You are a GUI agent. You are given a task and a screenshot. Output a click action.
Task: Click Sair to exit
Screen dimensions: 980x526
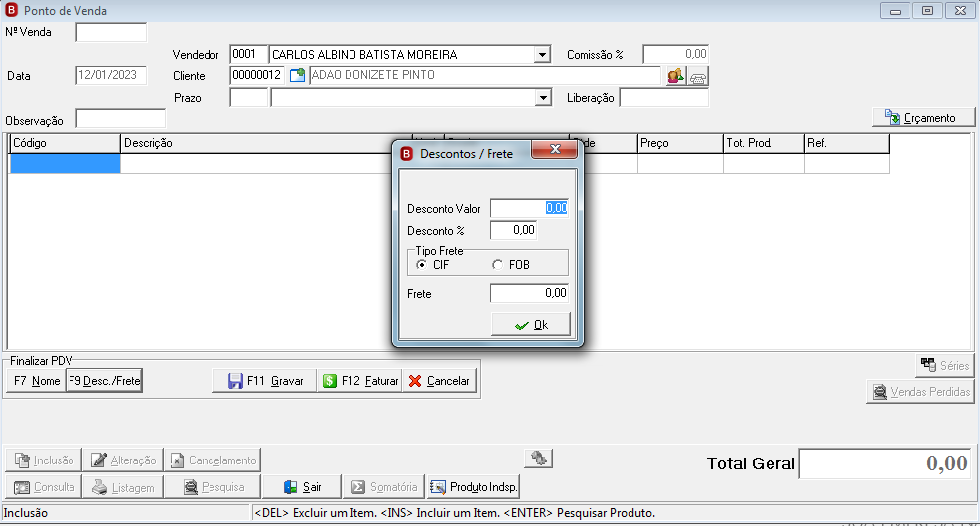(x=302, y=487)
